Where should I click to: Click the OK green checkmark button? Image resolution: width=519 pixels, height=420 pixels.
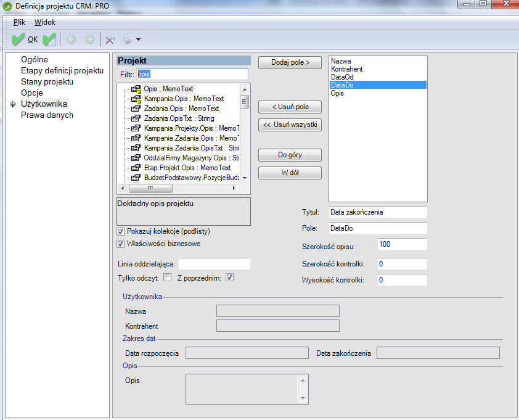click(25, 39)
